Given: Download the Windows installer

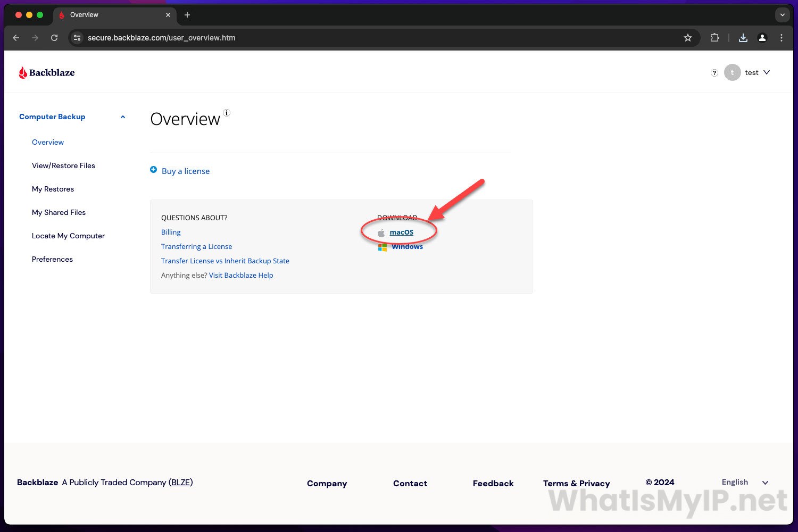Looking at the screenshot, I should point(407,246).
